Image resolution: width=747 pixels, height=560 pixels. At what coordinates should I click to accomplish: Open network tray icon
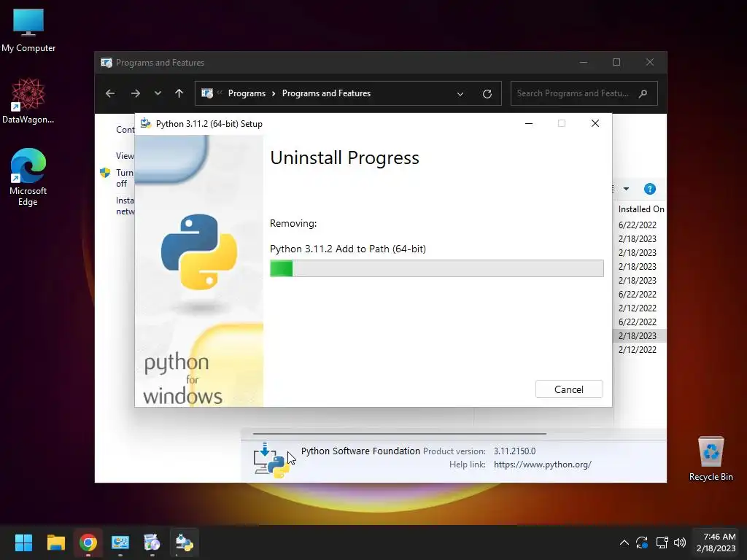[662, 542]
